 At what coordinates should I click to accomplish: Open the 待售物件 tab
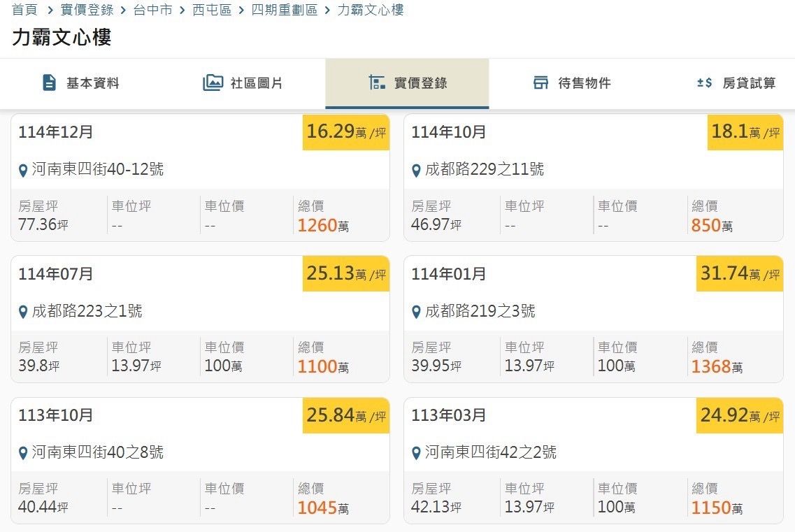584,84
